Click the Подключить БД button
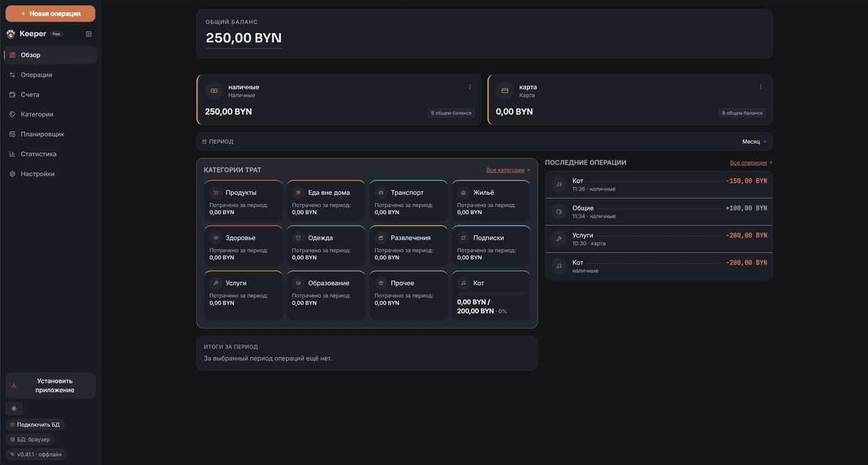 [35, 424]
